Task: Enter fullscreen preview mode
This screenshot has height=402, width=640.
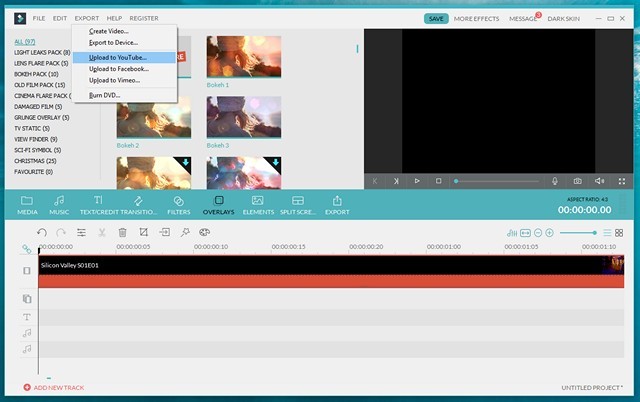Action: click(x=622, y=181)
